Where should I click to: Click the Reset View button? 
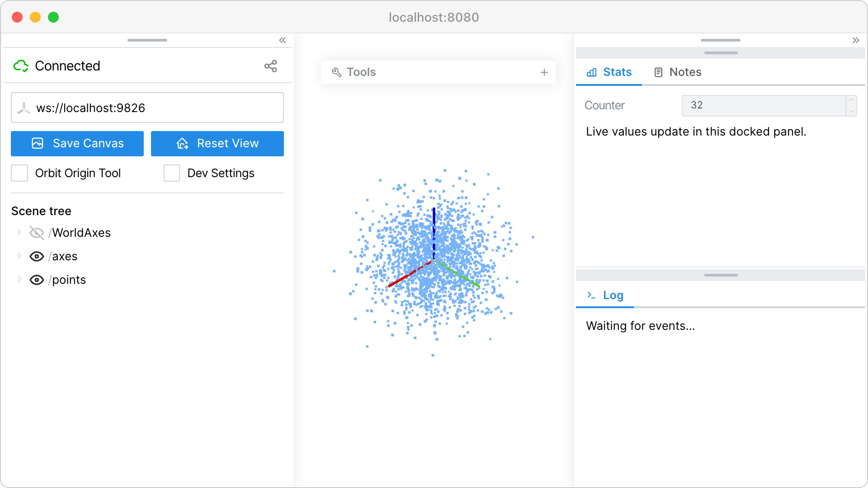pos(217,144)
